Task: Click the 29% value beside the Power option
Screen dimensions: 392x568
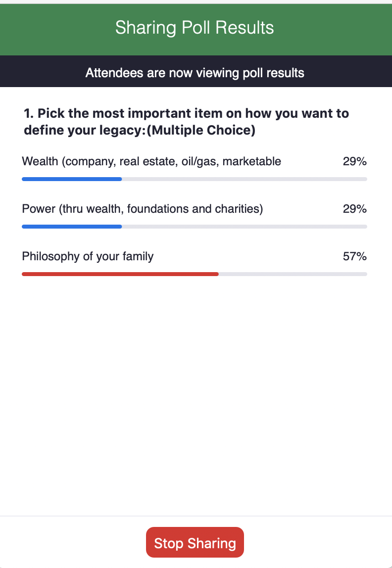Action: 354,209
